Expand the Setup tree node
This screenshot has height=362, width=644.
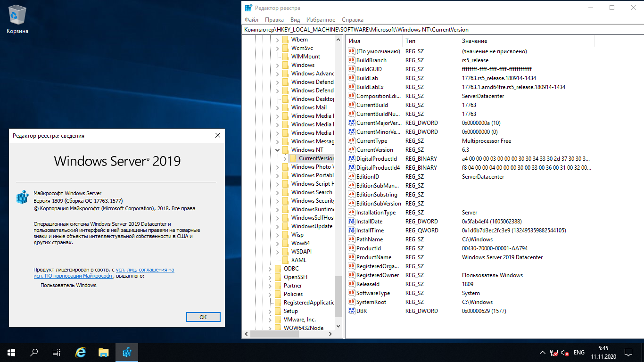click(270, 311)
